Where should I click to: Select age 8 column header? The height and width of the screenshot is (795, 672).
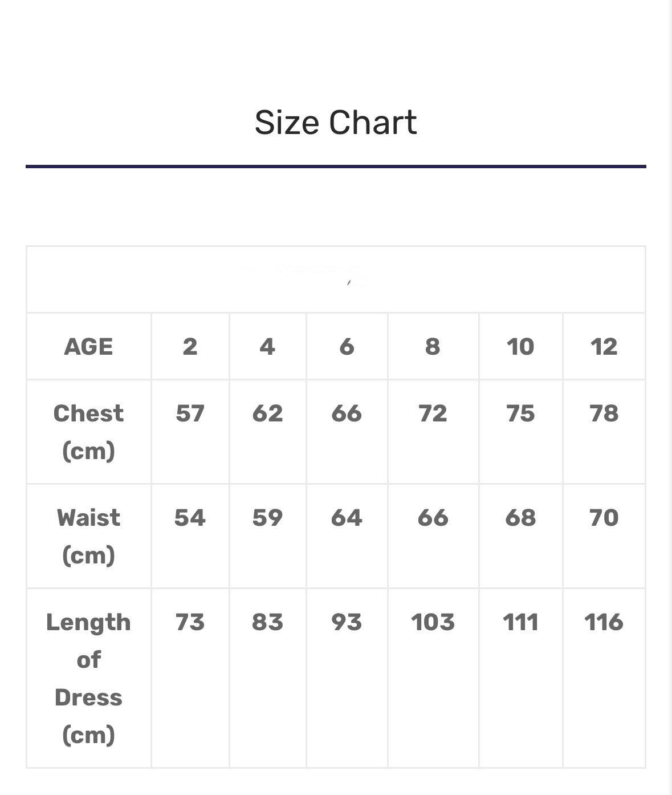(433, 347)
